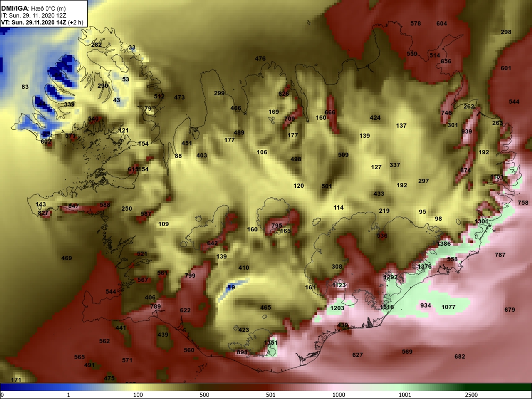Select the map value '512'

(159, 96)
